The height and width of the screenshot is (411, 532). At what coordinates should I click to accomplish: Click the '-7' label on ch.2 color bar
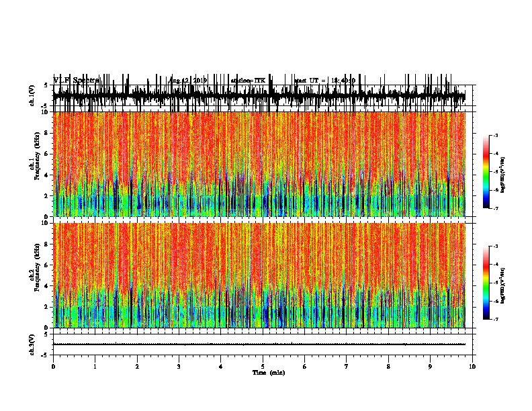(x=496, y=320)
